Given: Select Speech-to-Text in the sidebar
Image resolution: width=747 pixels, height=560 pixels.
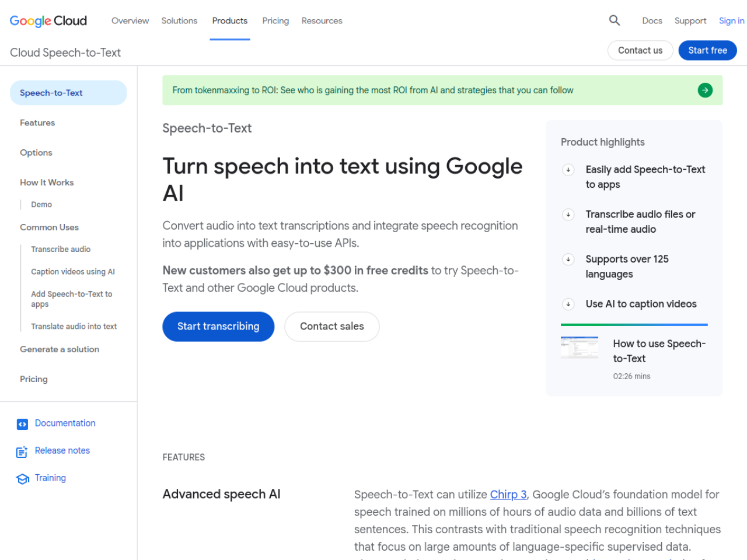Looking at the screenshot, I should click(x=68, y=93).
